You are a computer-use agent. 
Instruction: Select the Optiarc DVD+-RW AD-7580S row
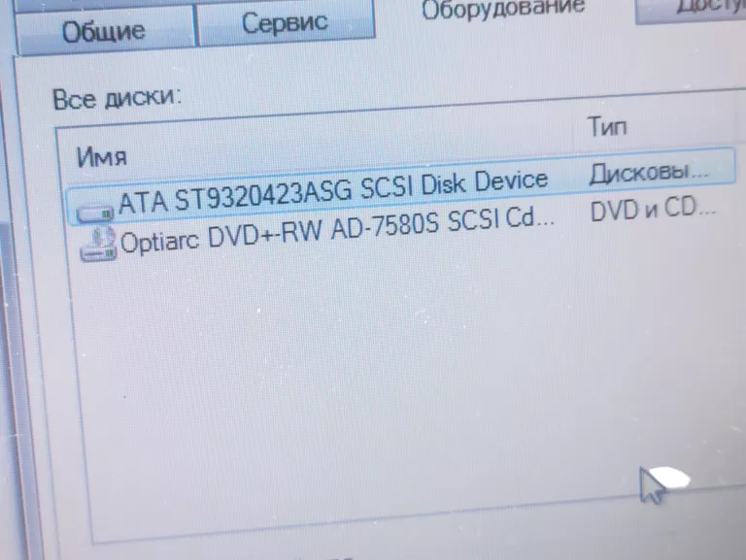[397, 228]
